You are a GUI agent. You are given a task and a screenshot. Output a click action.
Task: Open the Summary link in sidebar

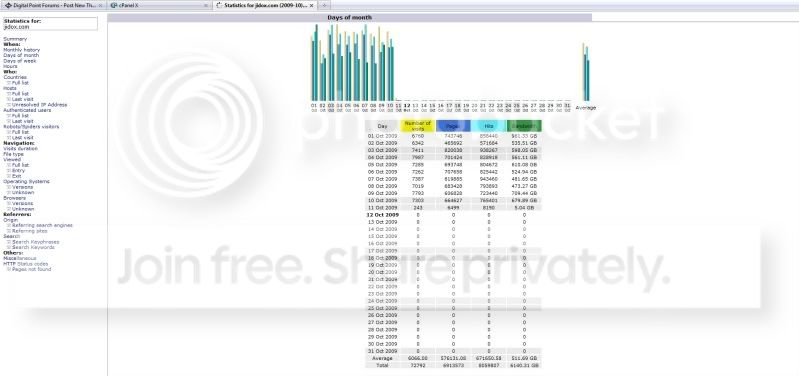[x=15, y=39]
